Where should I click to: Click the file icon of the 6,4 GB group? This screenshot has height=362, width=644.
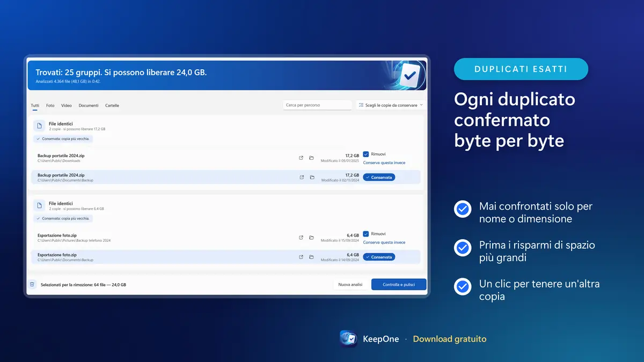39,205
